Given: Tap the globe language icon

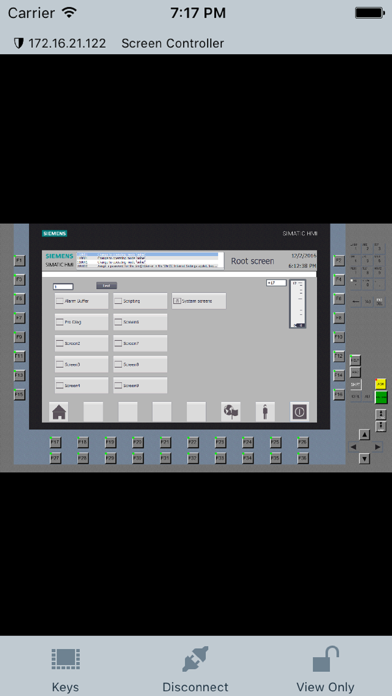Looking at the screenshot, I should click(231, 412).
